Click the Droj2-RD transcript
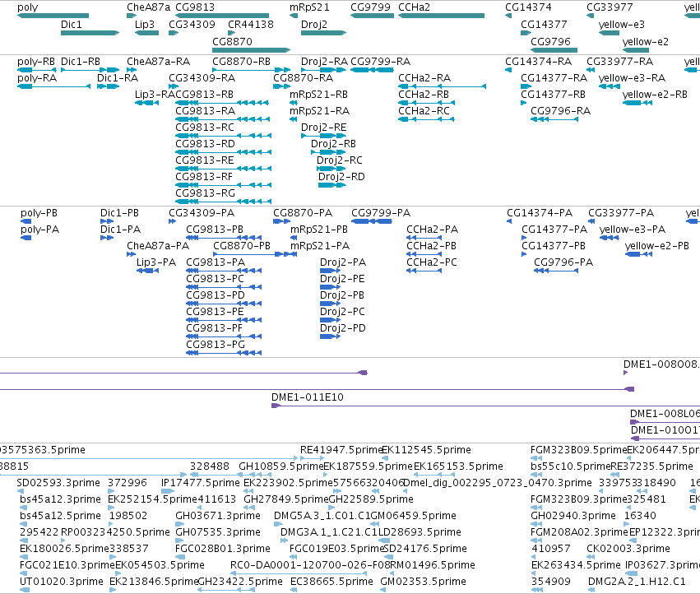This screenshot has height=594, width=700. pyautogui.click(x=332, y=185)
